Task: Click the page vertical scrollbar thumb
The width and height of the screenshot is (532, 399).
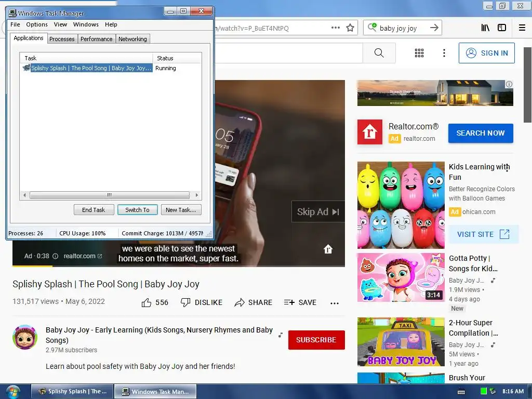Action: tap(528, 85)
